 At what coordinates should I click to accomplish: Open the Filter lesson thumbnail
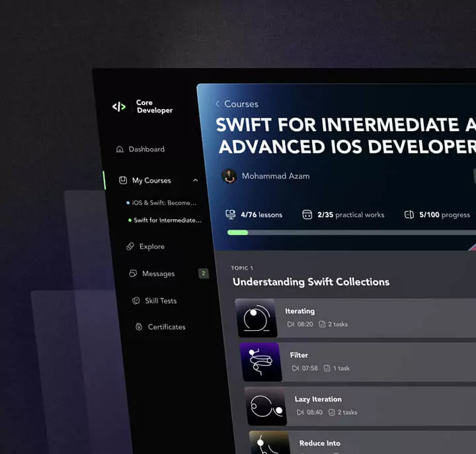(261, 362)
